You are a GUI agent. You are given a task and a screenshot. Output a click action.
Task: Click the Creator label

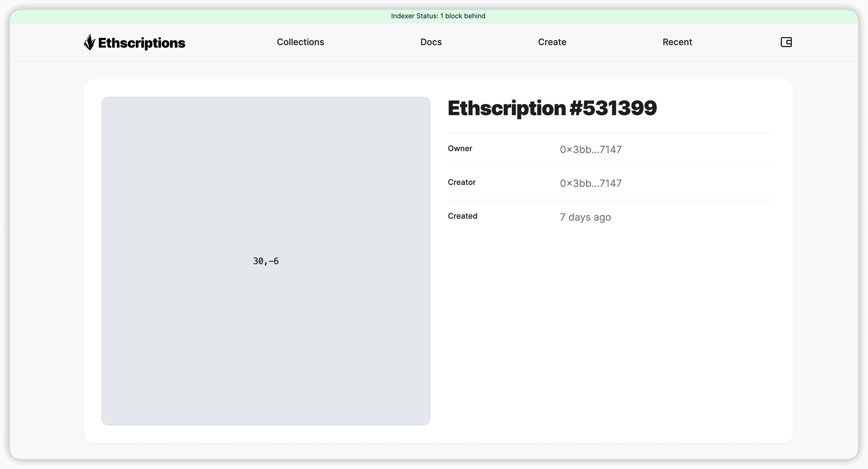tap(462, 182)
